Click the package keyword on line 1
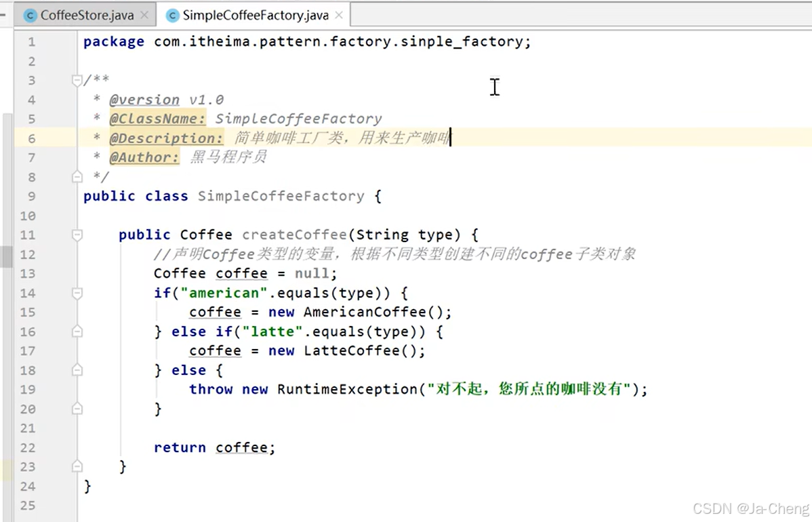This screenshot has height=522, width=812. 114,42
